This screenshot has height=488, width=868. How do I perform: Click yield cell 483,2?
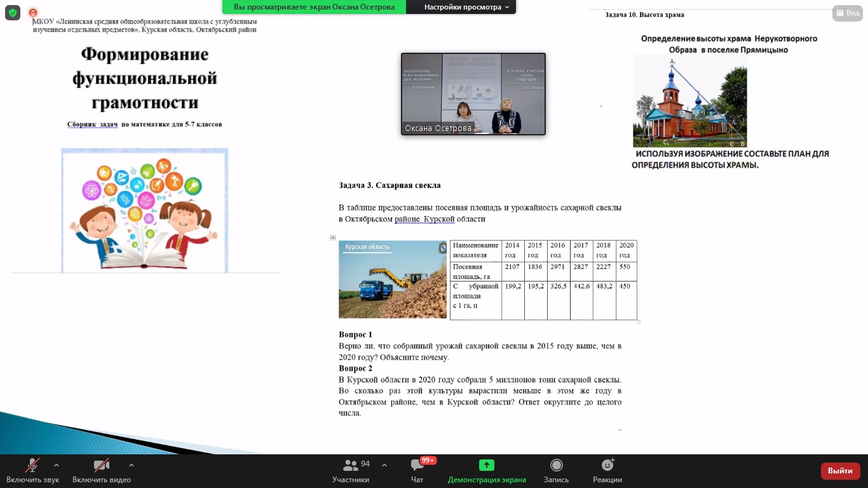604,300
